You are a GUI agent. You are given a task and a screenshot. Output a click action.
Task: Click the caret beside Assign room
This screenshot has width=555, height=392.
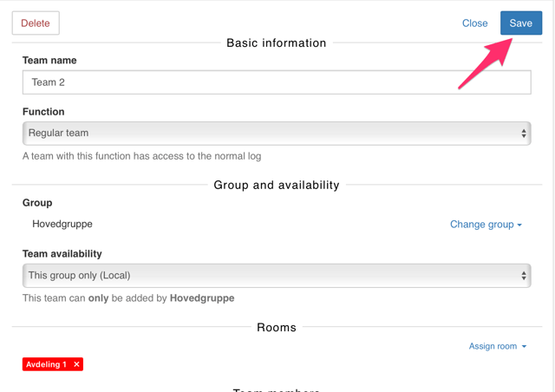pos(524,347)
